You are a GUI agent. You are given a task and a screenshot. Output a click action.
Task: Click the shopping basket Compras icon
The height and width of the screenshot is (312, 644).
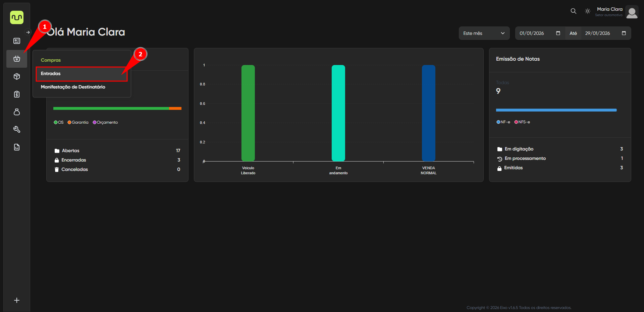tap(17, 59)
